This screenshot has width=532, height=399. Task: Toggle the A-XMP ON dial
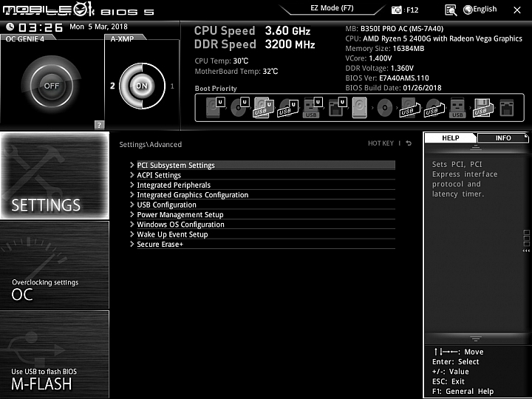point(142,86)
